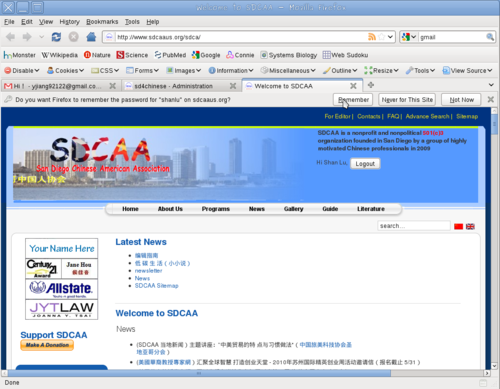Select the UK flag language icon
500x389 pixels.
[x=470, y=226]
